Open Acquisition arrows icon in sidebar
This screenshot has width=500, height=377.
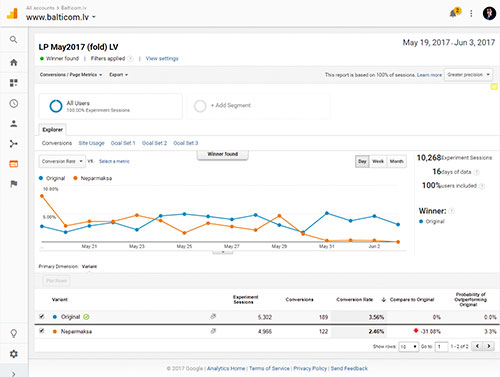coord(14,144)
